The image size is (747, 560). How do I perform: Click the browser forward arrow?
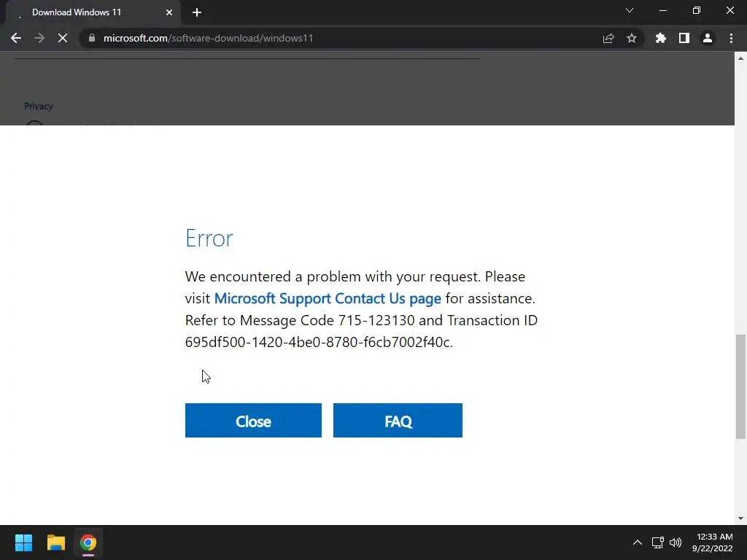click(x=39, y=38)
